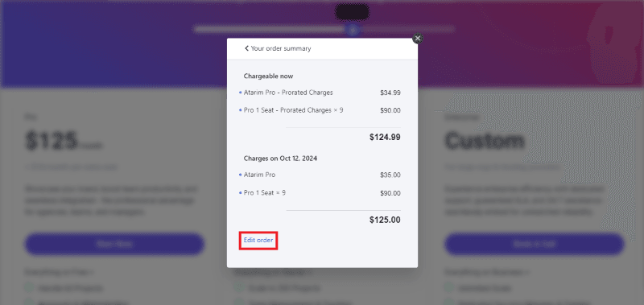Select the Atarim Pro - Prorated Charges line
Viewport: 644px width, 305px height.
(320, 93)
